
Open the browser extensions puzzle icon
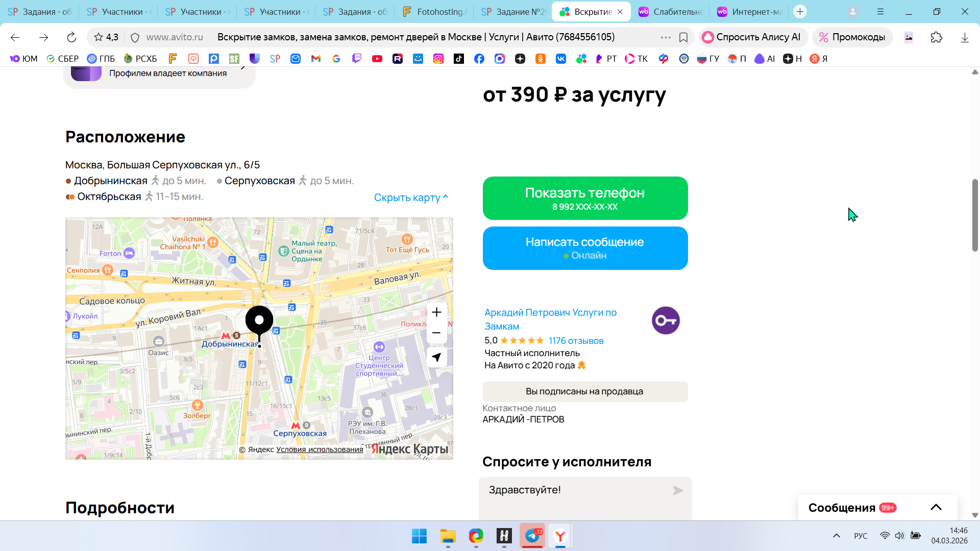coord(936,37)
